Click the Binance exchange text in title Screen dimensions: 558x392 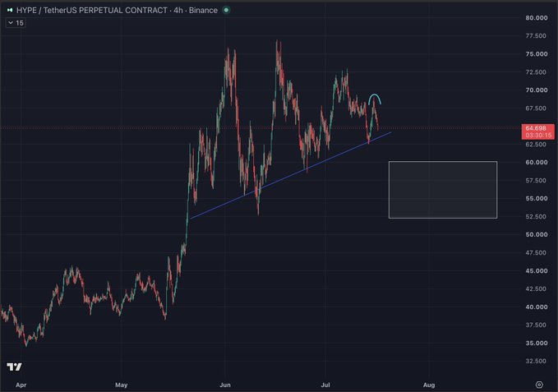coord(203,11)
